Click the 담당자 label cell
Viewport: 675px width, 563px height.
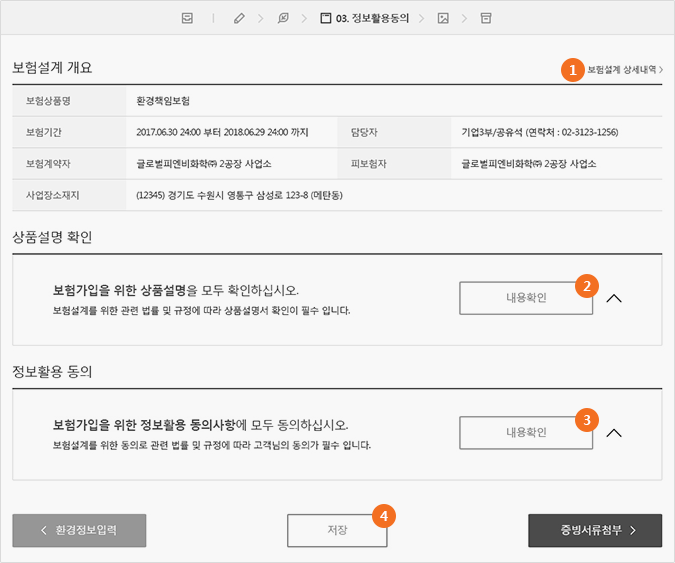[x=394, y=132]
